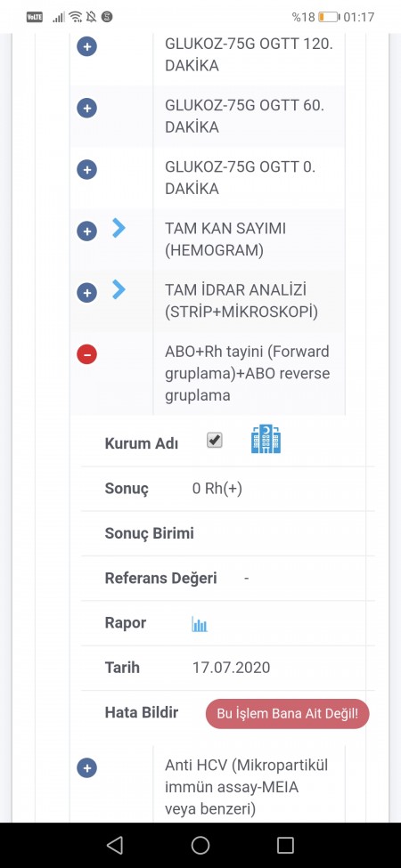The width and height of the screenshot is (401, 868).
Task: Click the Bu İşlem Bana Ait Değil! button
Action: (x=288, y=714)
